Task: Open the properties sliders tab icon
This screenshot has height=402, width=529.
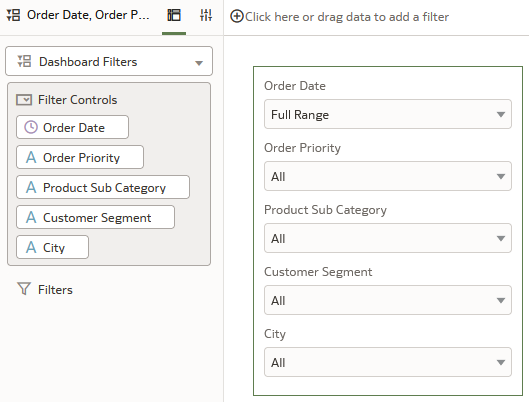Action: (206, 15)
